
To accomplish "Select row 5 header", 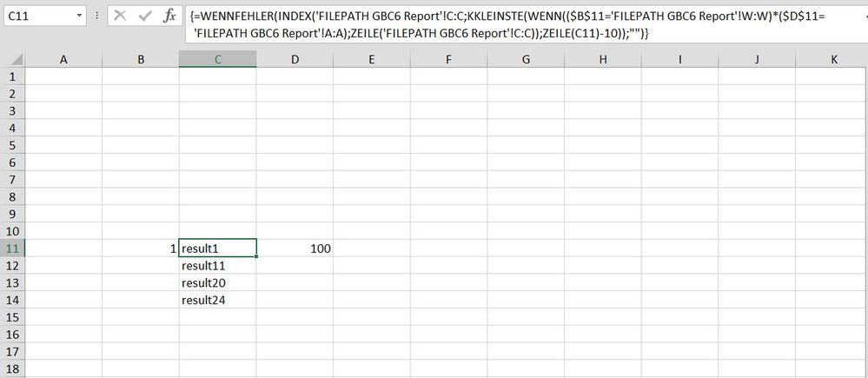I will (x=12, y=145).
